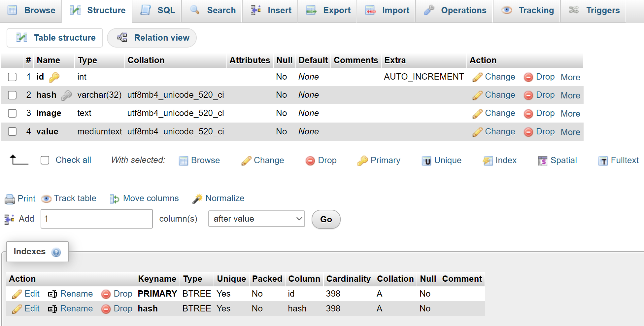644x326 pixels.
Task: Click the Primary key icon under With selected
Action: [362, 161]
